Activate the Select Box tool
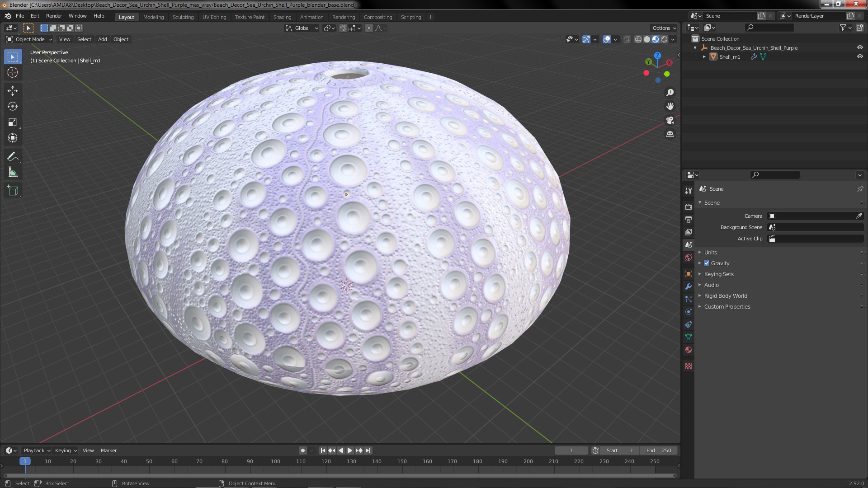 [13, 57]
